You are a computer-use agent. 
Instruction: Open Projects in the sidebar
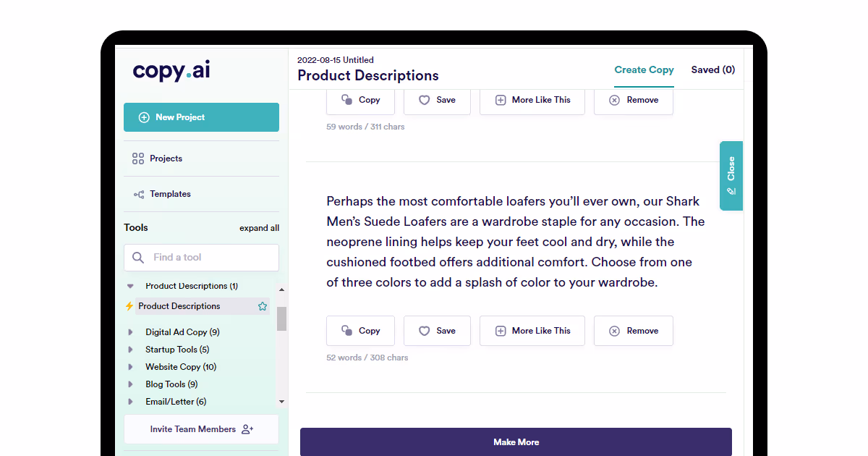click(x=201, y=159)
